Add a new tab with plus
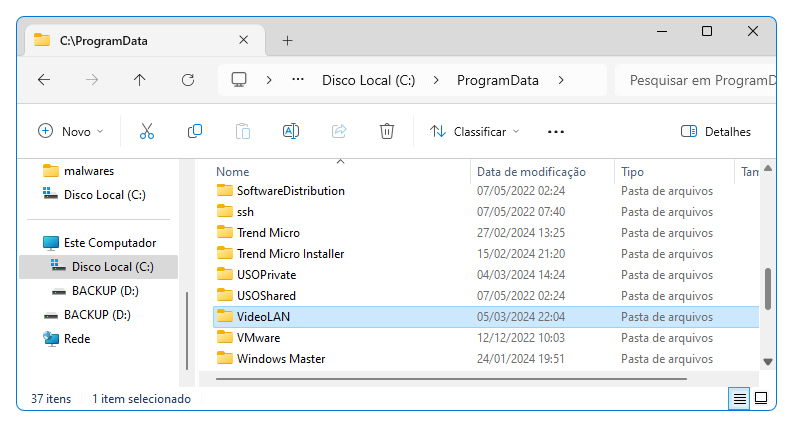Image resolution: width=791 pixels, height=428 pixels. (288, 40)
